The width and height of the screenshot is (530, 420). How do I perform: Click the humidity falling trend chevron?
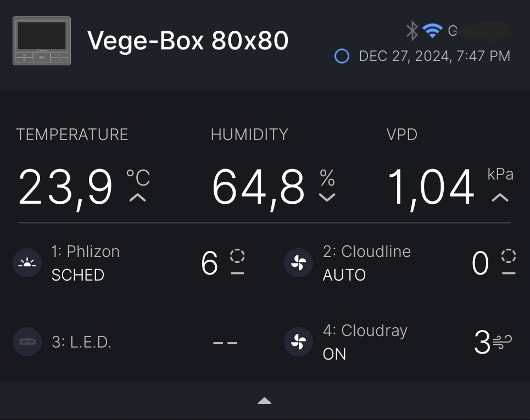[x=327, y=197]
